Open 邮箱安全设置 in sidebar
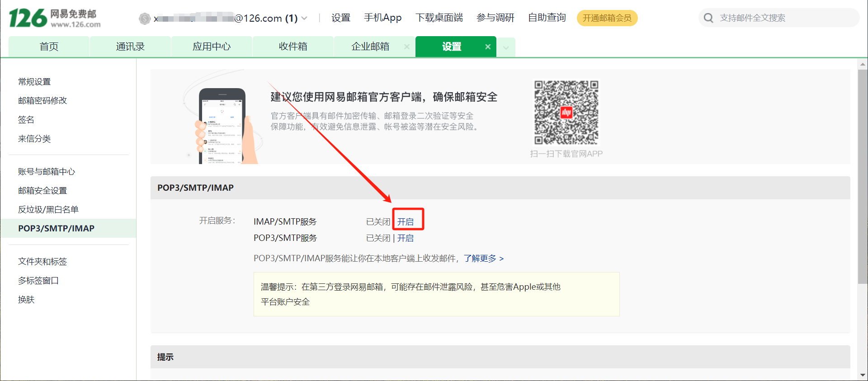Image resolution: width=868 pixels, height=381 pixels. [x=42, y=191]
